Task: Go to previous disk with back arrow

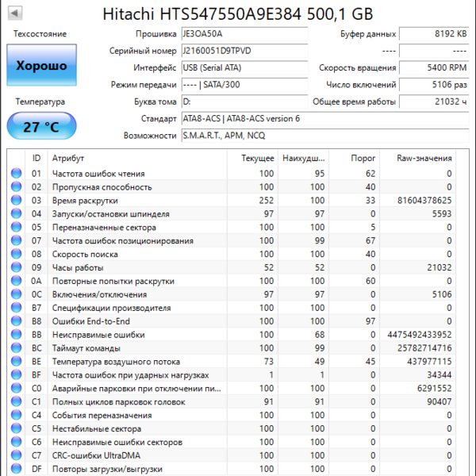Action: click(x=14, y=13)
